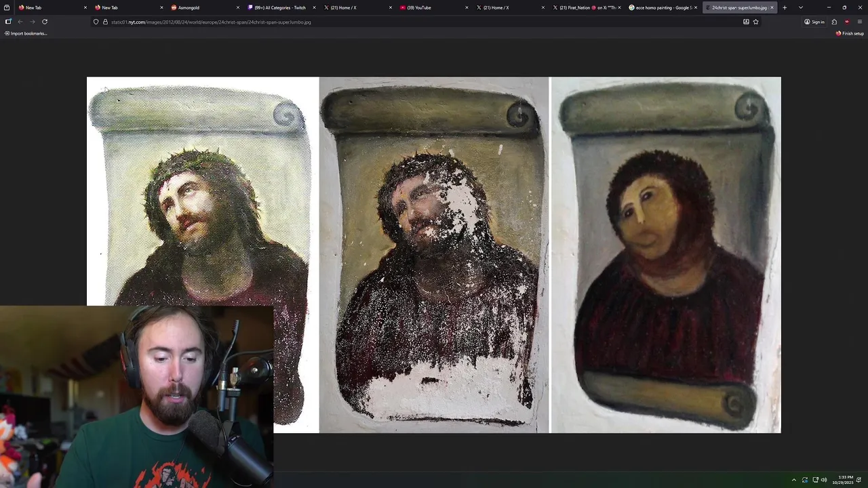Bookmark this page with the star icon
Viewport: 868px width, 488px height.
755,22
